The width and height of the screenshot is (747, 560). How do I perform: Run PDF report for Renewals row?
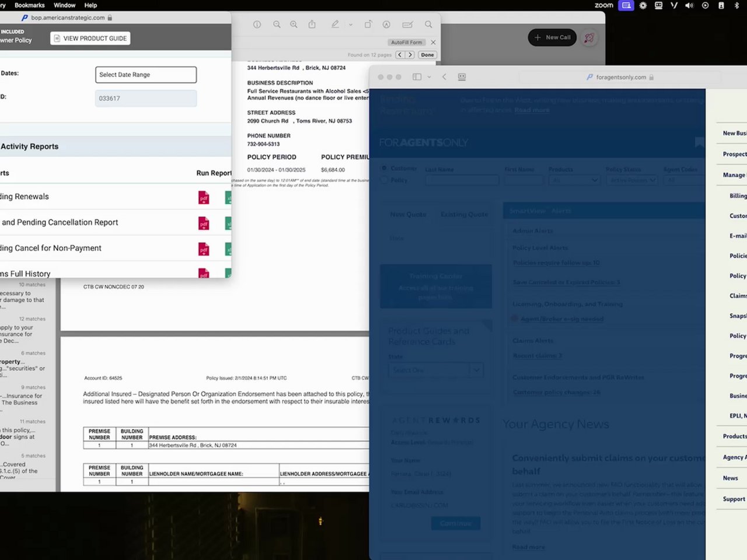pyautogui.click(x=204, y=198)
